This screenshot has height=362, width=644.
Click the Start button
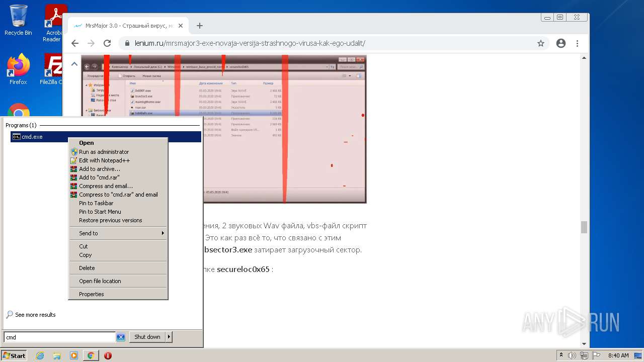click(14, 355)
